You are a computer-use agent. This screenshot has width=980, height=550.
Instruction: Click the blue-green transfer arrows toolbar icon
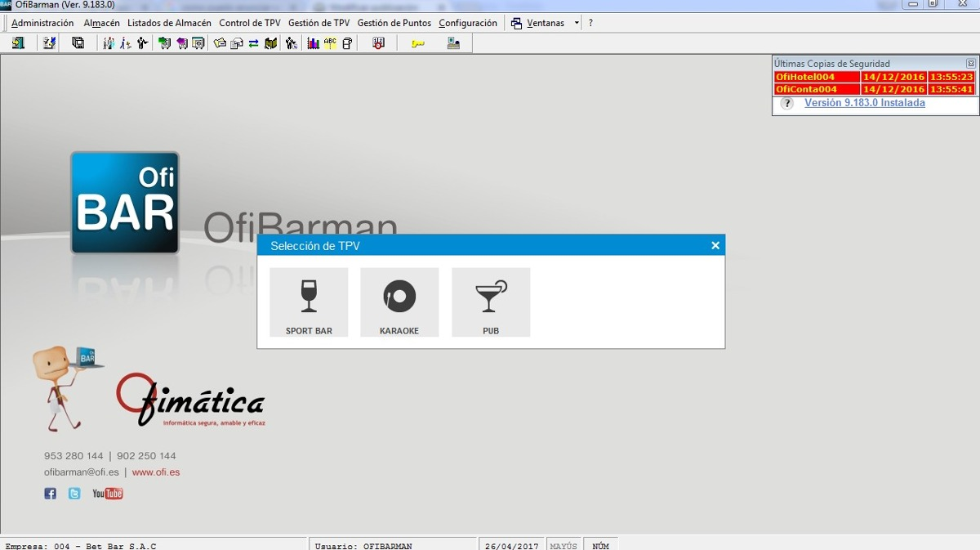pyautogui.click(x=254, y=43)
